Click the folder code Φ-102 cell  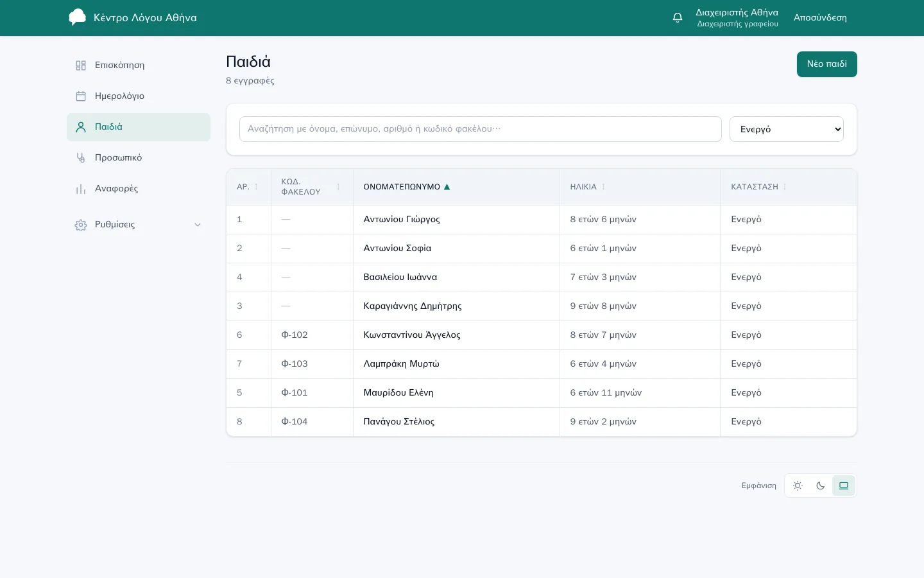[x=312, y=335]
